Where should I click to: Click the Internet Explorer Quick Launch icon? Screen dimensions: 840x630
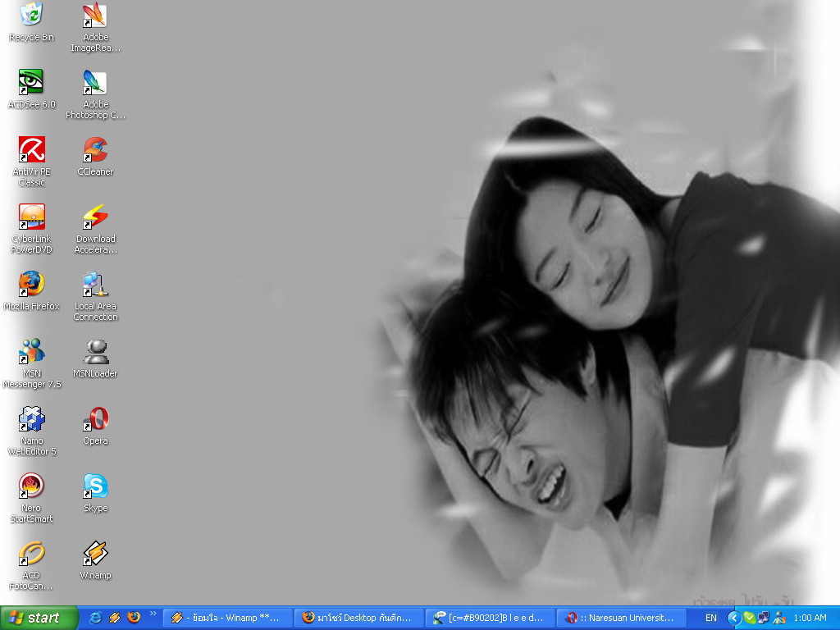click(x=95, y=618)
